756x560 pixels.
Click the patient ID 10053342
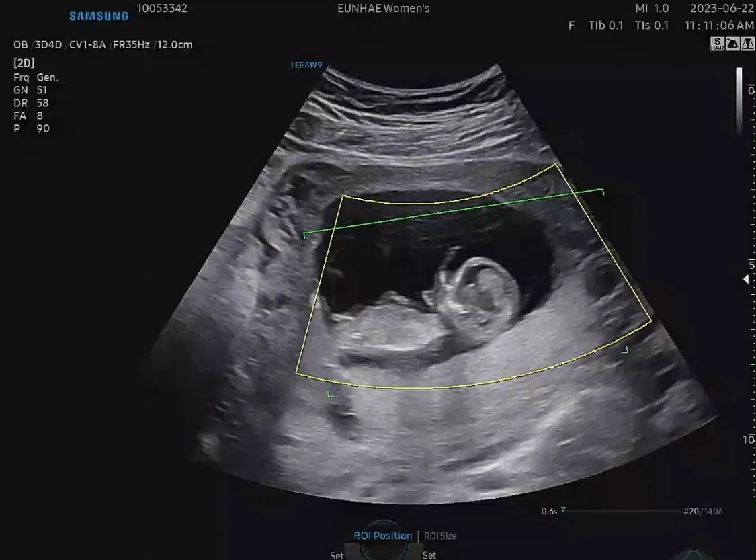162,9
